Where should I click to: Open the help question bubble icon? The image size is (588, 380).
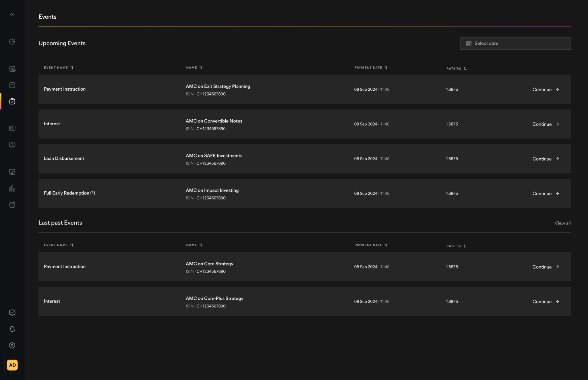tap(12, 145)
